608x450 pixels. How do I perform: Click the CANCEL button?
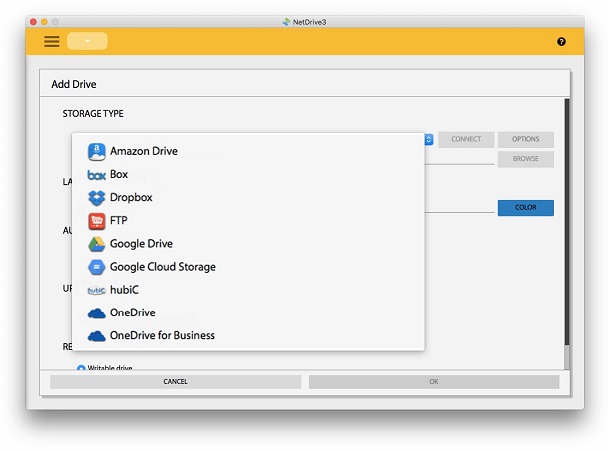click(175, 382)
